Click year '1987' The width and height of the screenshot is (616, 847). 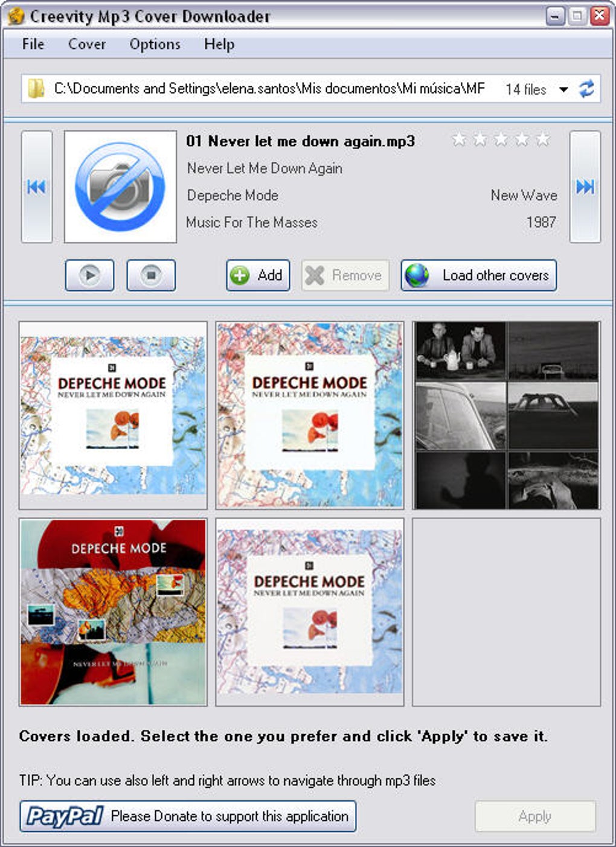click(541, 222)
